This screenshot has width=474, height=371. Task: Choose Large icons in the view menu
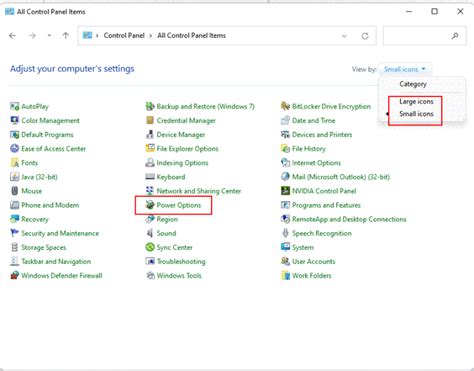[x=416, y=101]
